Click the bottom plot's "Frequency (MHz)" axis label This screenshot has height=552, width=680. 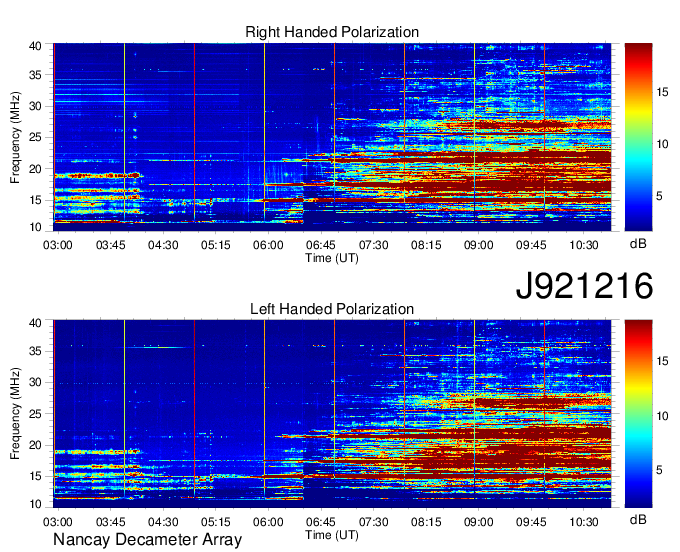15,414
